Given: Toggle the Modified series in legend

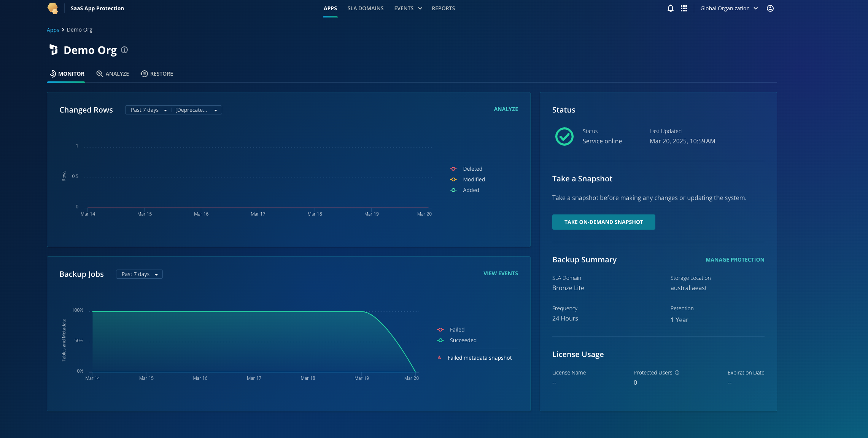Looking at the screenshot, I should tap(467, 179).
